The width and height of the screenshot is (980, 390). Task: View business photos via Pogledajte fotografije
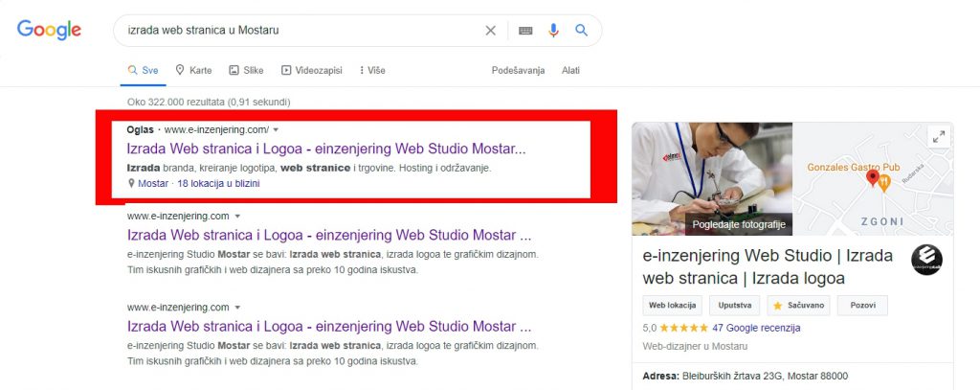click(x=738, y=225)
